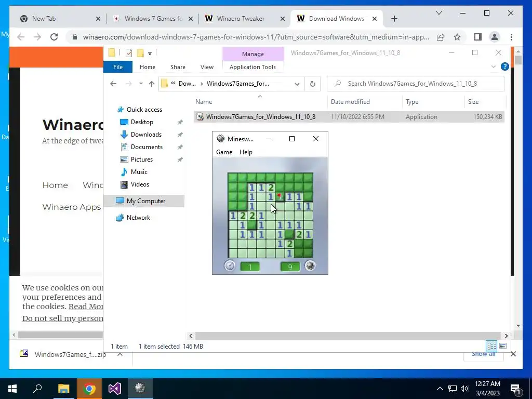Click the Do not sell my personal link
Image resolution: width=532 pixels, height=399 pixels.
pyautogui.click(x=63, y=318)
